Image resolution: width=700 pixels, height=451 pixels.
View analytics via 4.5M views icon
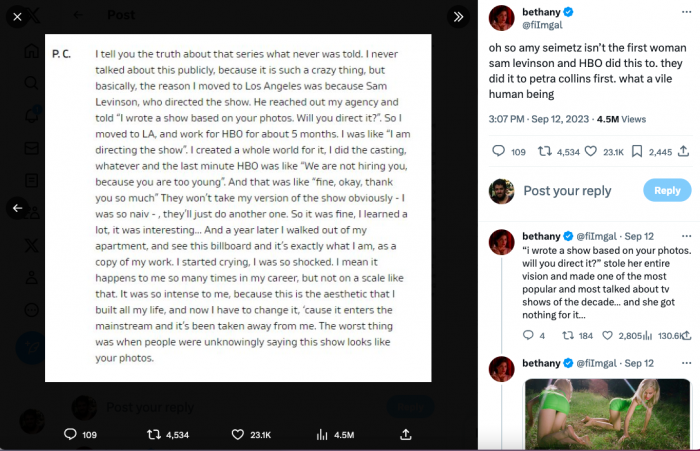click(322, 434)
